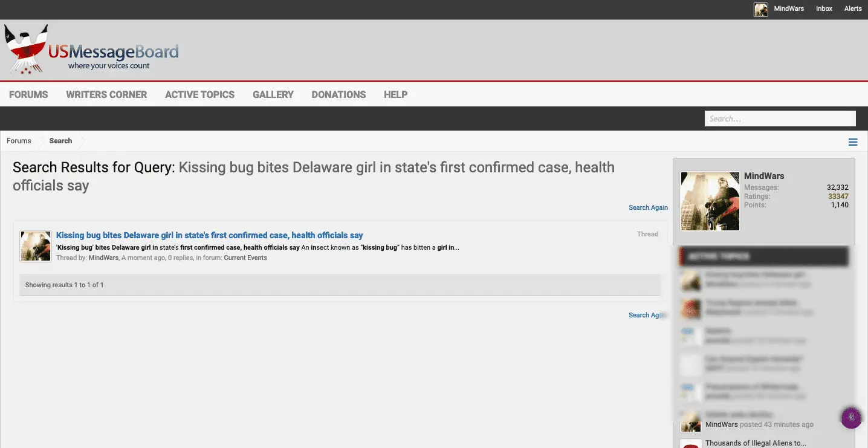Click the upper Search Again link

tap(648, 207)
